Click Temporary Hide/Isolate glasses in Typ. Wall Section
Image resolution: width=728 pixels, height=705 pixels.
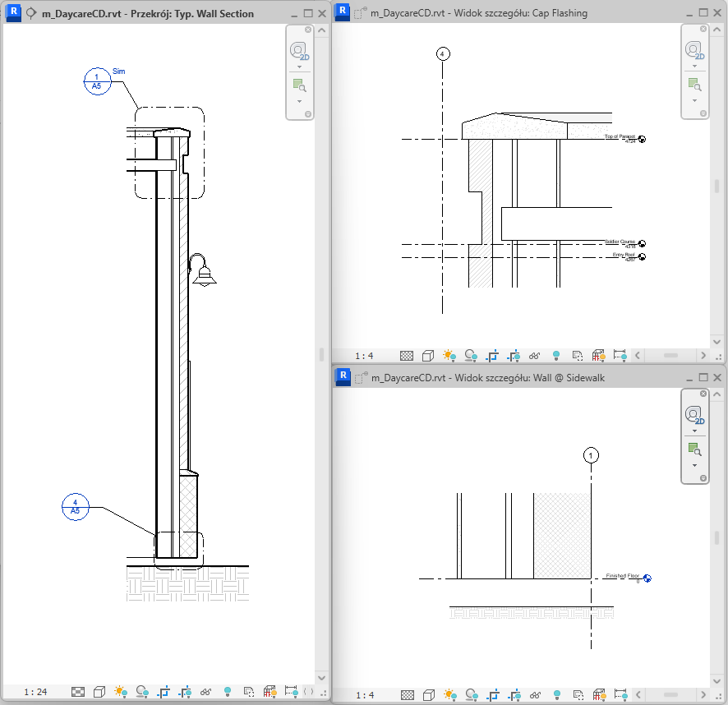coord(205,692)
